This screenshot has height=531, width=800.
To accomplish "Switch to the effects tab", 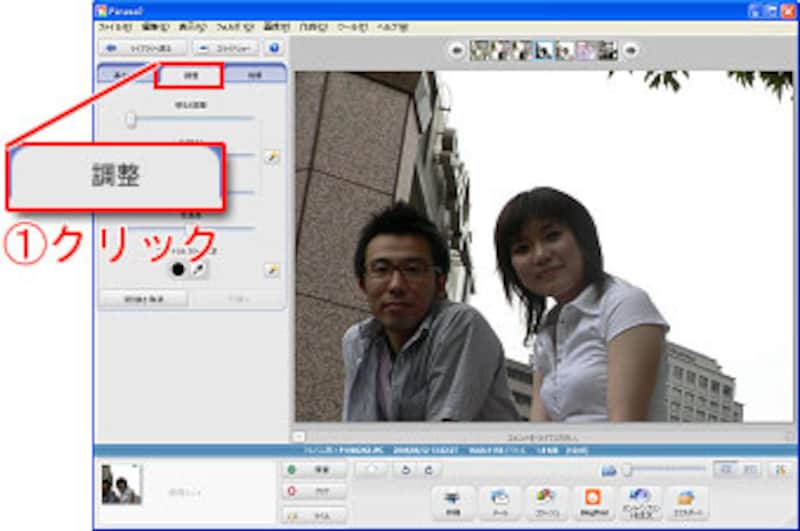I will click(255, 75).
